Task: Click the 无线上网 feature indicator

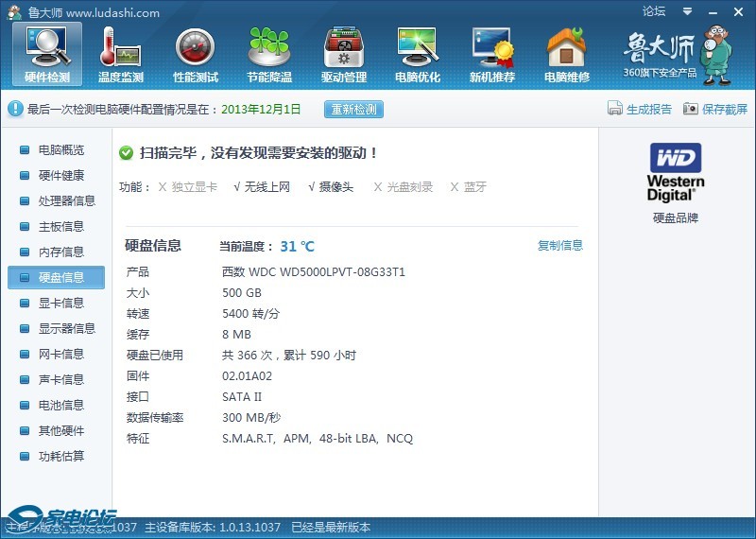Action: tap(262, 187)
